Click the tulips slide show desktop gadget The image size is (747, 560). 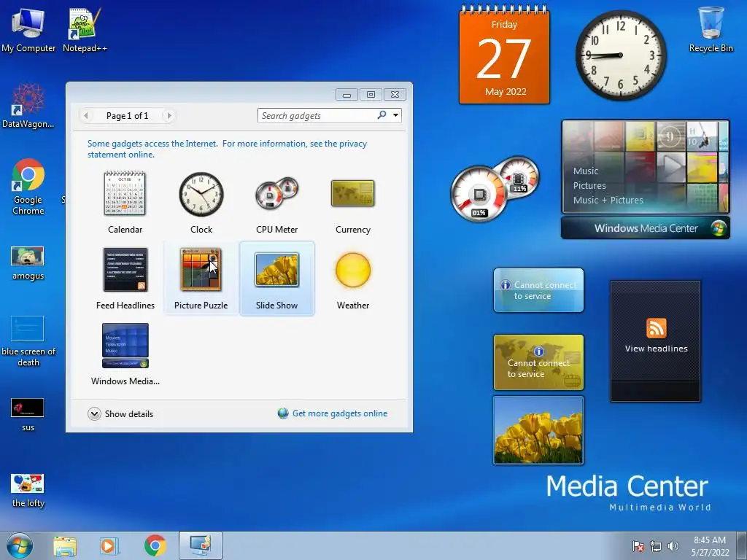538,430
